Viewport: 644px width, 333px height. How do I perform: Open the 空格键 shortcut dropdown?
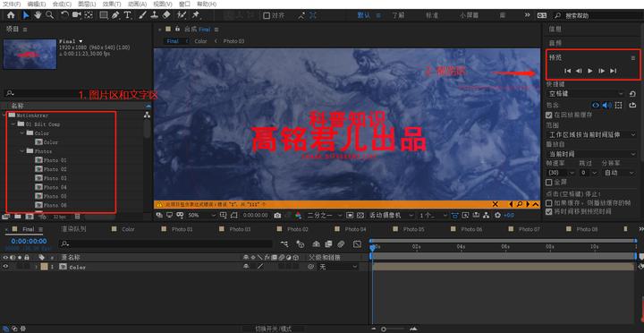point(586,94)
